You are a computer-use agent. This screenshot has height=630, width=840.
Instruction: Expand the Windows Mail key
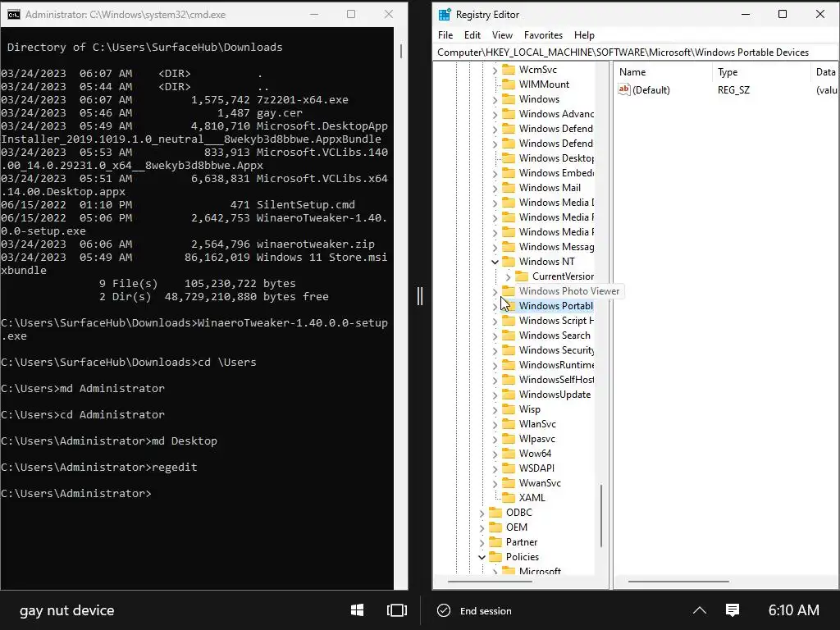click(495, 188)
